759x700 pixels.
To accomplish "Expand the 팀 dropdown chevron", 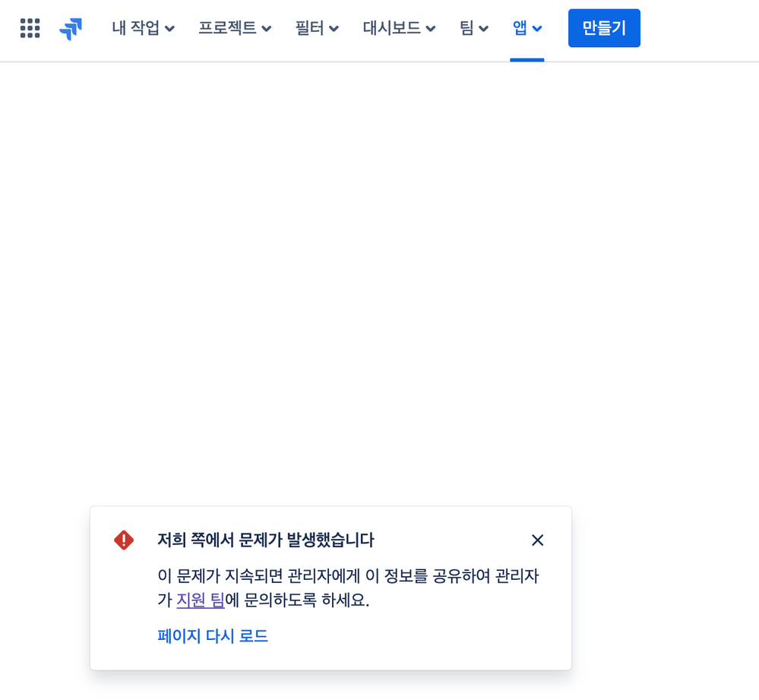I will pos(484,28).
